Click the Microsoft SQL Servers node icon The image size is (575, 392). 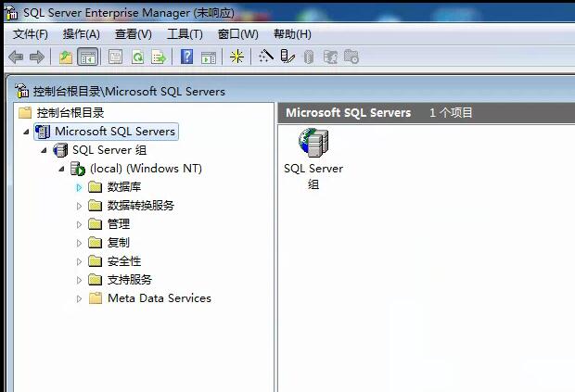43,132
